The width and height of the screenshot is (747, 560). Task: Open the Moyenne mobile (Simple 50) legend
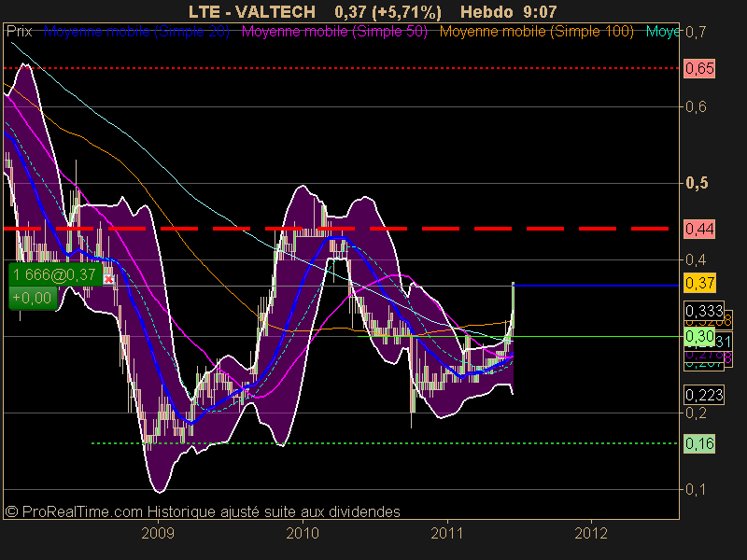point(334,32)
